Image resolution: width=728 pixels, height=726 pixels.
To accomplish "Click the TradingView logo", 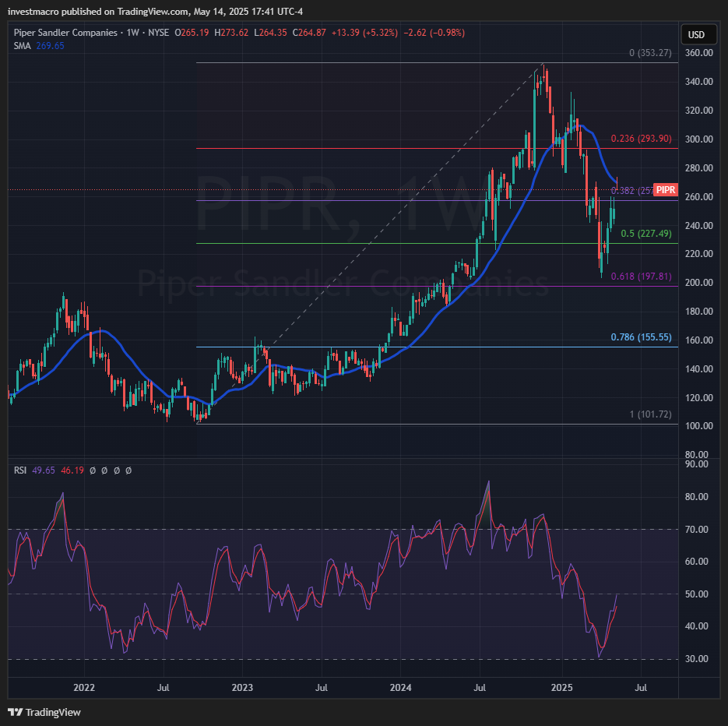I will point(44,712).
